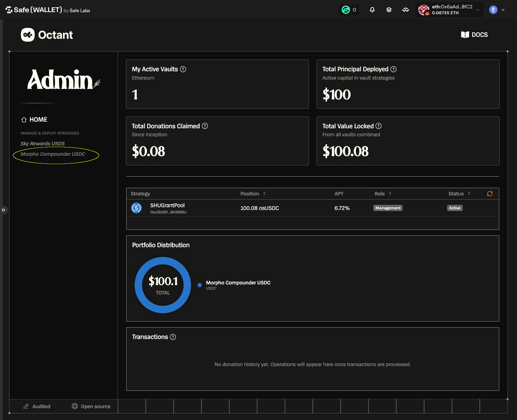This screenshot has width=517, height=420.
Task: Click the Ethereum network icon
Action: click(493, 10)
